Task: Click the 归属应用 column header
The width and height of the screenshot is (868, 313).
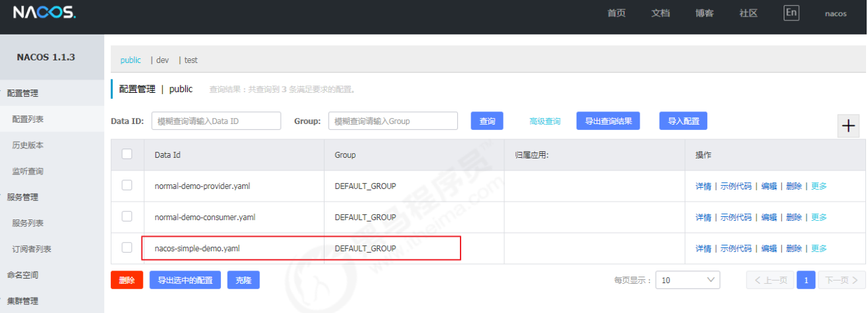Action: pos(532,155)
